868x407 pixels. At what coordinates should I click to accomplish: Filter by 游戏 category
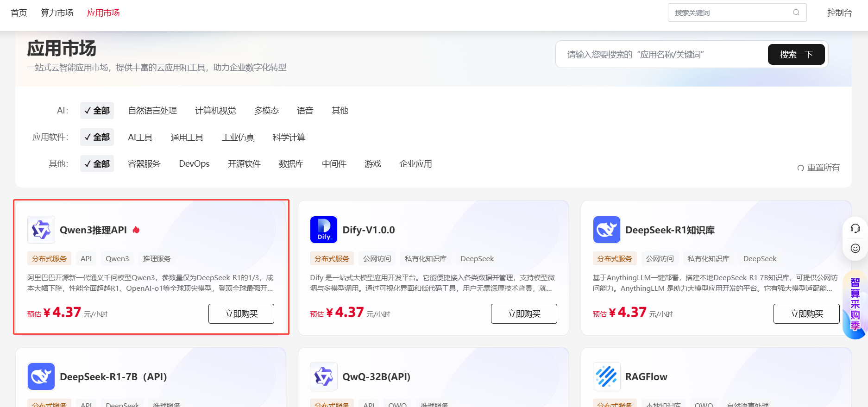pyautogui.click(x=373, y=164)
